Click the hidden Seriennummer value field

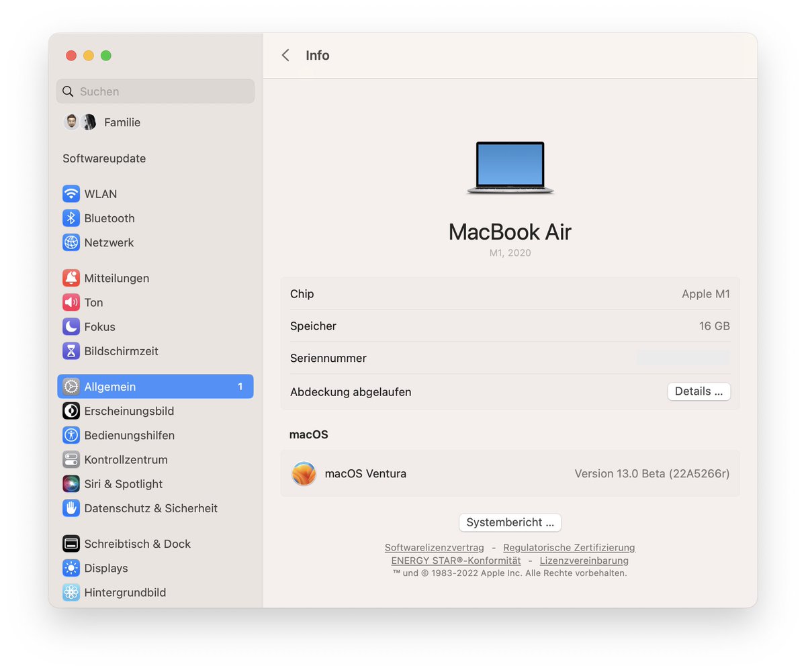[x=683, y=358]
